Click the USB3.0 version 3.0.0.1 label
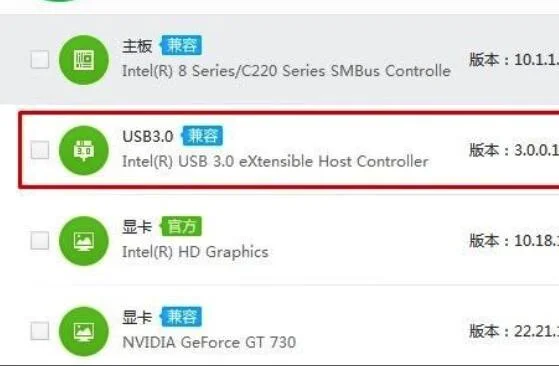The width and height of the screenshot is (559, 367). click(514, 150)
